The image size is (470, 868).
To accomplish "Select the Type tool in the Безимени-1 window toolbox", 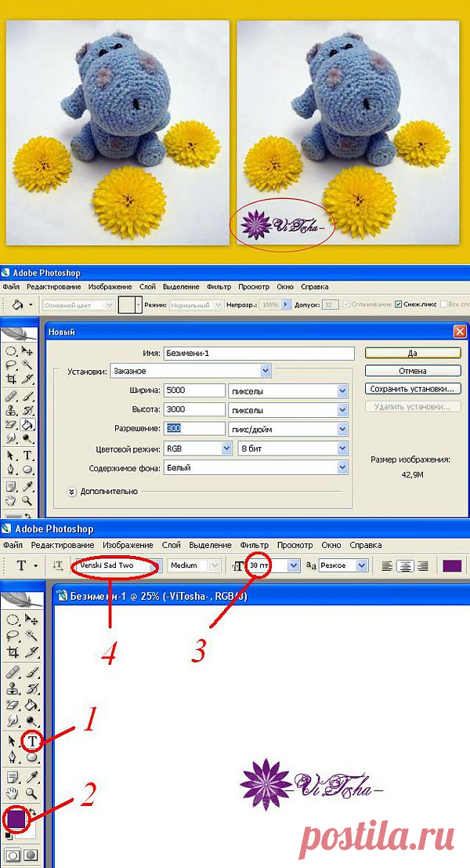I will 31,741.
